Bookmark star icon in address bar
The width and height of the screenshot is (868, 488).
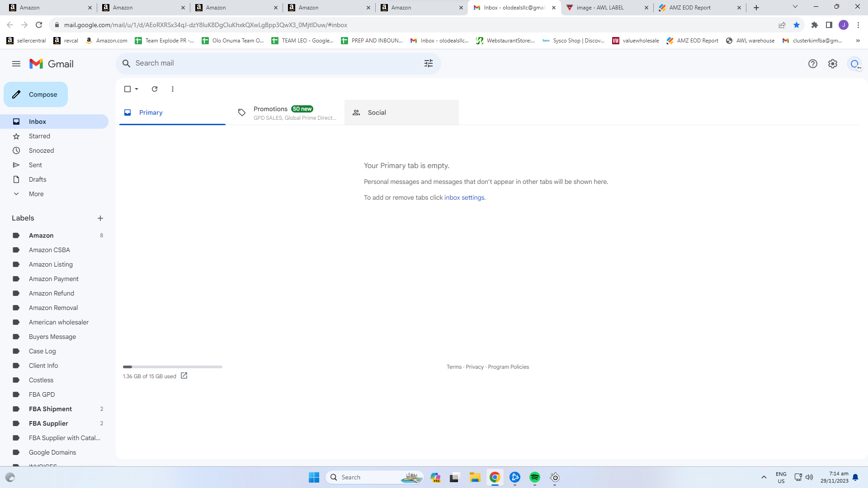[x=797, y=25]
